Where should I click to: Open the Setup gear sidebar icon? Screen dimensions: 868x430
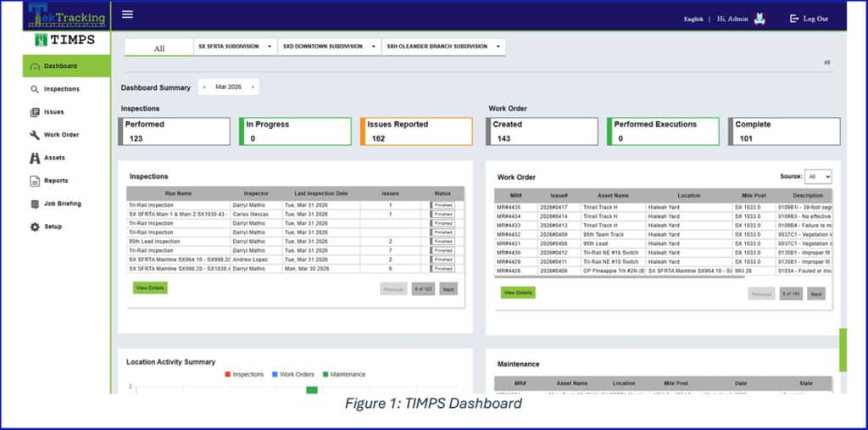pyautogui.click(x=35, y=226)
